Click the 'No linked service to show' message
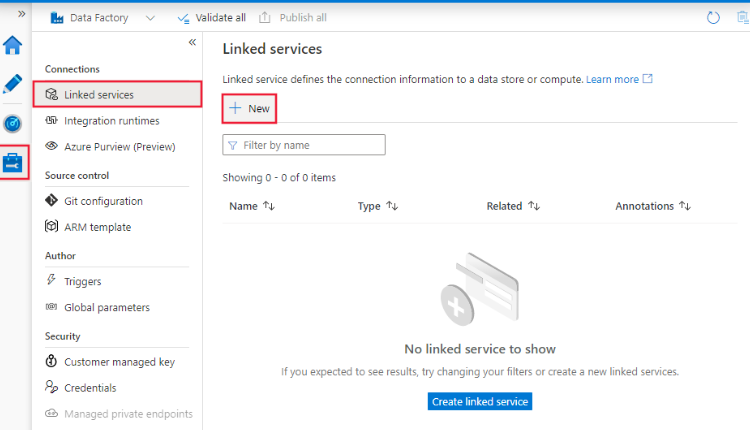Image resolution: width=750 pixels, height=430 pixels. pyautogui.click(x=480, y=349)
